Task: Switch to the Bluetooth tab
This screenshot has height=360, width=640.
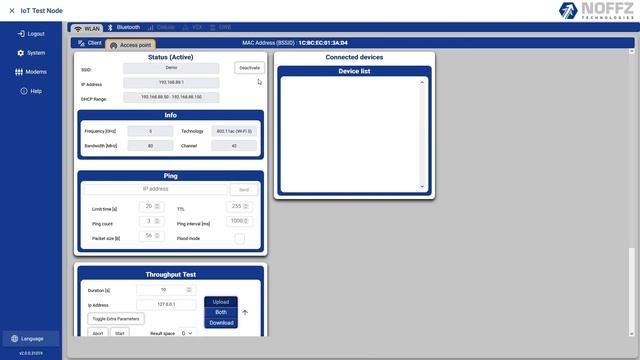Action: (124, 27)
